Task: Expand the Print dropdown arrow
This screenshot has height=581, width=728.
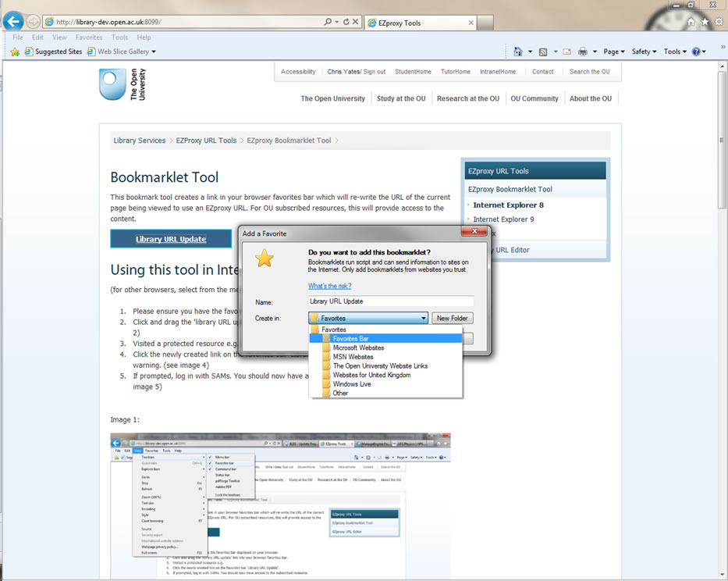Action: (x=595, y=52)
